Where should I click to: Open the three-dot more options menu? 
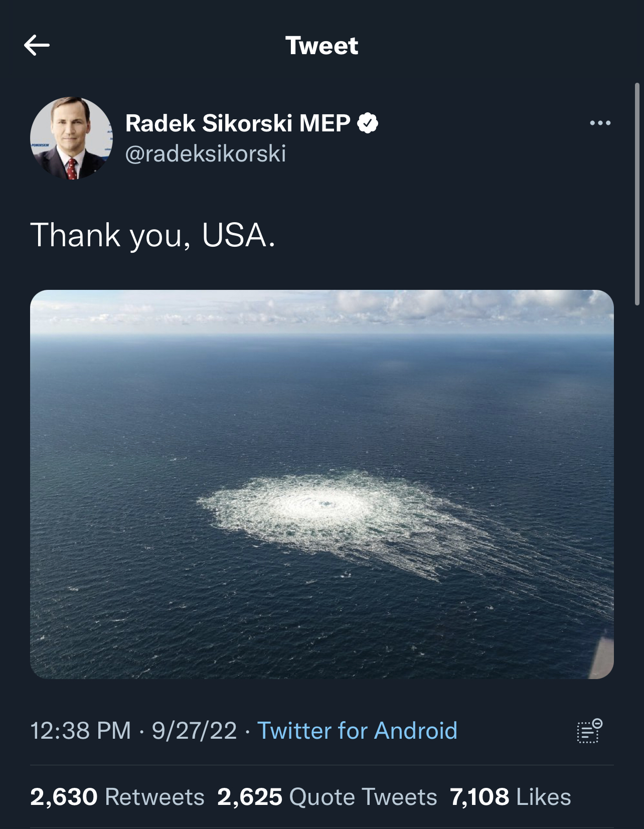[x=600, y=123]
